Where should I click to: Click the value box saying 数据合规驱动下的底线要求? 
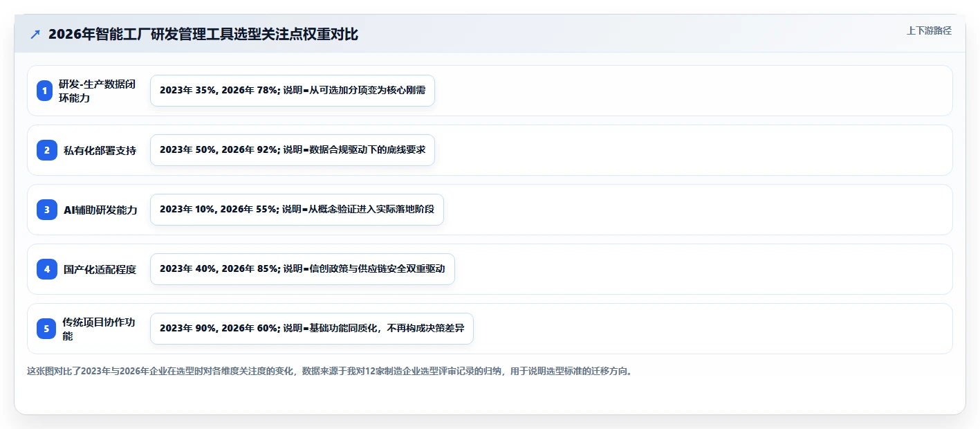293,150
